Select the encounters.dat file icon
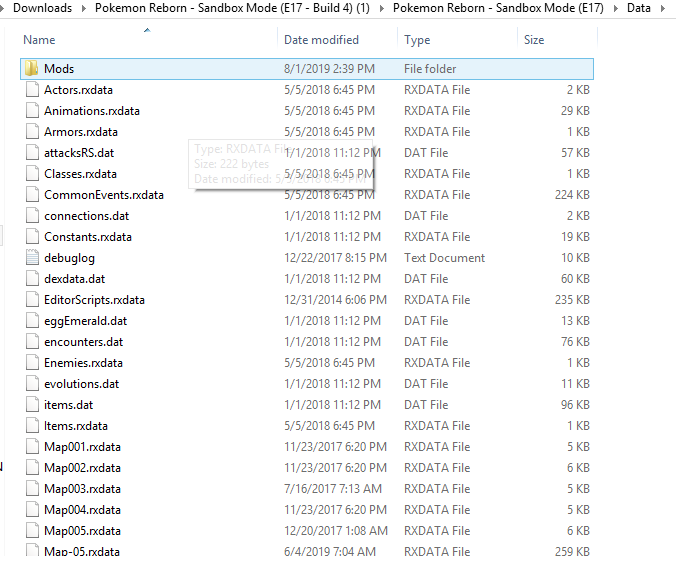 coord(31,342)
